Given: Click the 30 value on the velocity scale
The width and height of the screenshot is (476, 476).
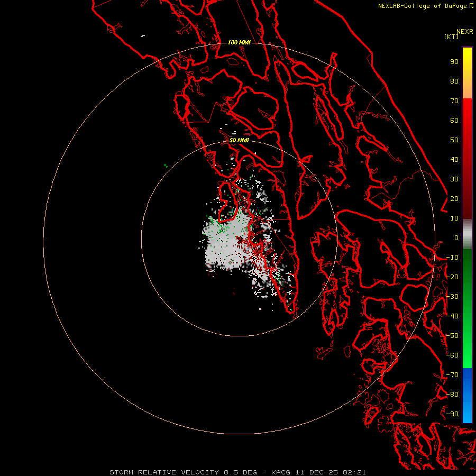Looking at the screenshot, I should pyautogui.click(x=454, y=179).
